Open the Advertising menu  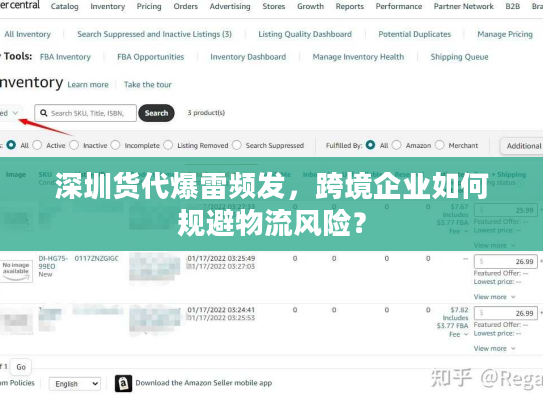[x=230, y=7]
